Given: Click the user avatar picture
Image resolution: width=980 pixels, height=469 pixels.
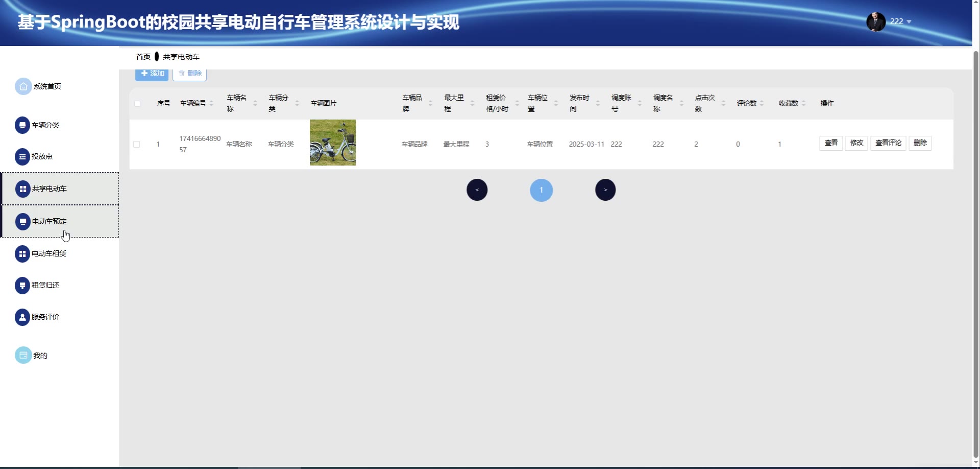Looking at the screenshot, I should pyautogui.click(x=876, y=21).
